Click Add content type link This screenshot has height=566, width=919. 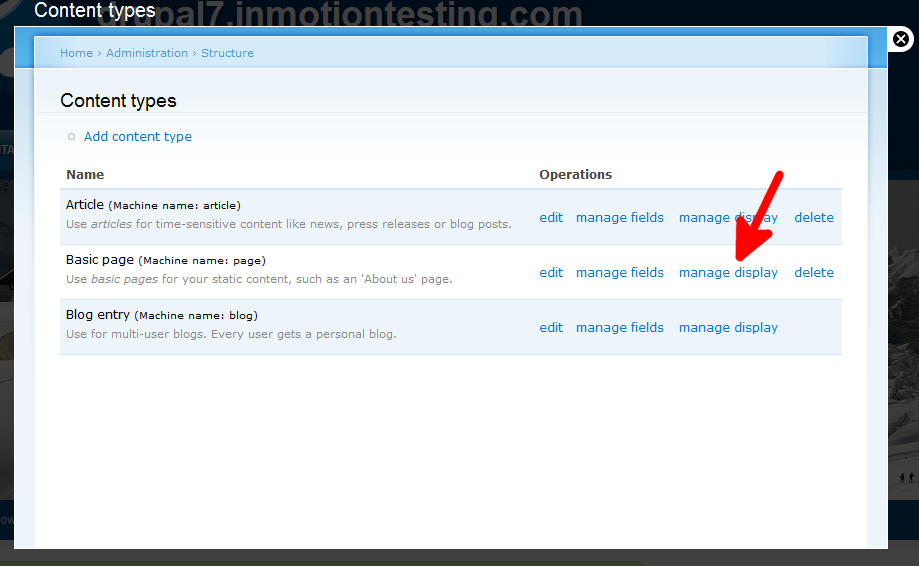tap(138, 137)
